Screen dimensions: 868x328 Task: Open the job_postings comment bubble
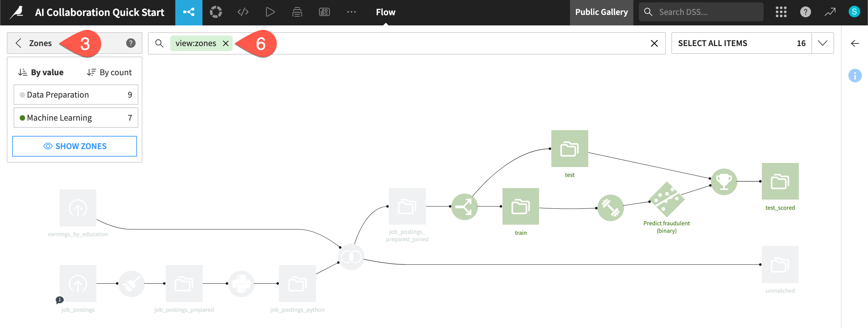(59, 300)
